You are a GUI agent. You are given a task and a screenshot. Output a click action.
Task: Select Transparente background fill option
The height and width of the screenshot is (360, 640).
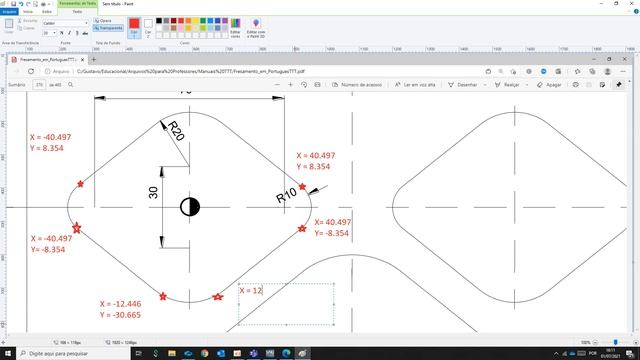click(x=108, y=28)
